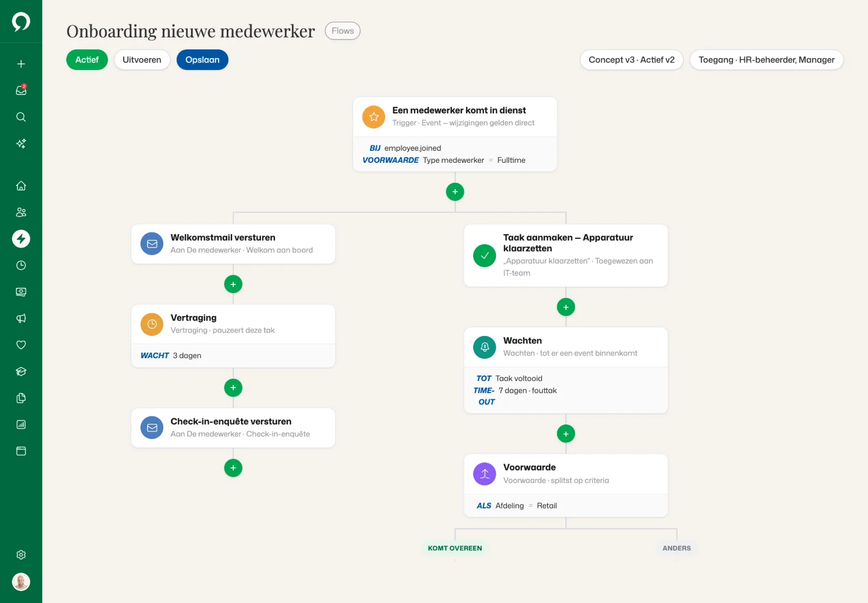Open the user avatar profile
868x603 pixels.
21,582
